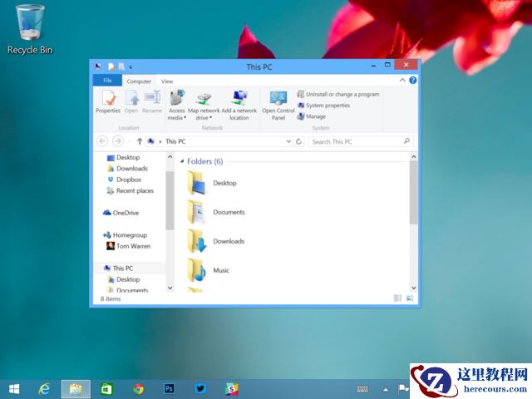The height and width of the screenshot is (399, 532).
Task: Click Uninstall or change a program
Action: 338,94
